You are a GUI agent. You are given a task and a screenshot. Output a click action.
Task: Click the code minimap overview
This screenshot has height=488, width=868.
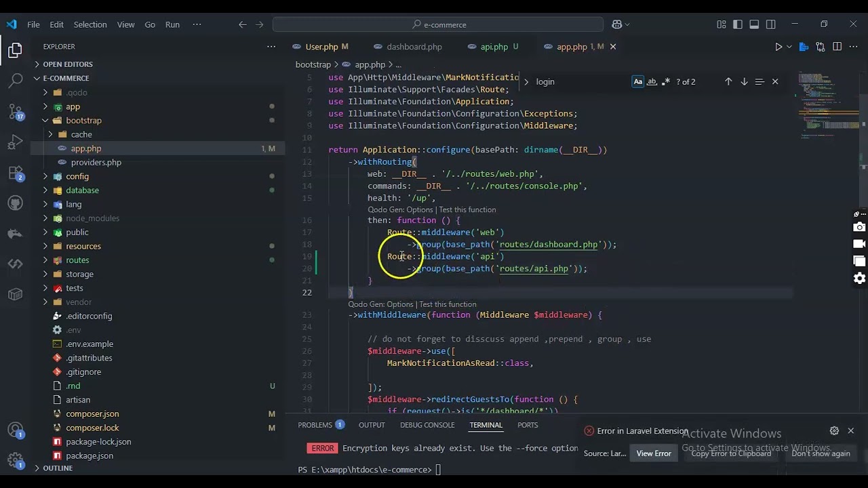[829, 105]
